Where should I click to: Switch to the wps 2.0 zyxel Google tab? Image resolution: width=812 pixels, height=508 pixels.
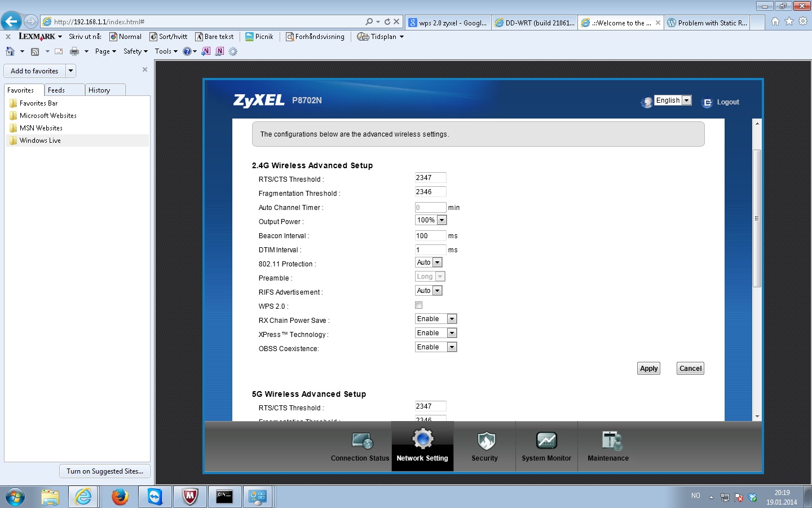pos(448,23)
